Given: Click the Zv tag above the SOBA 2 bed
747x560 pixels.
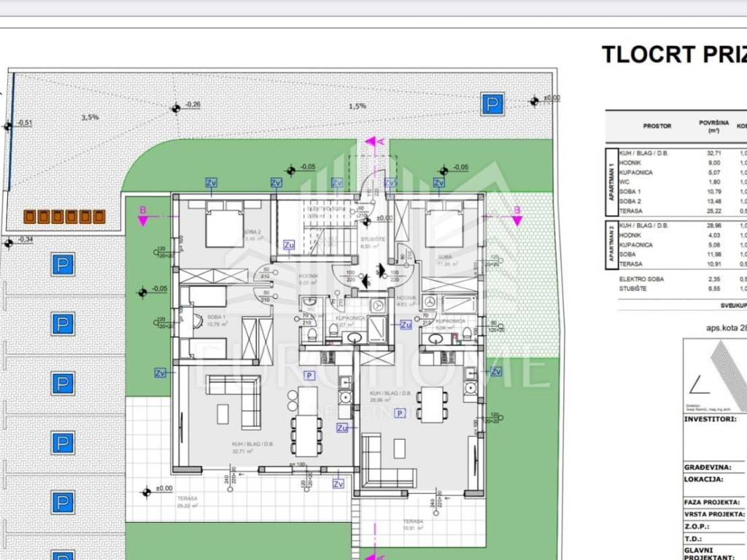Looking at the screenshot, I should (x=211, y=182).
